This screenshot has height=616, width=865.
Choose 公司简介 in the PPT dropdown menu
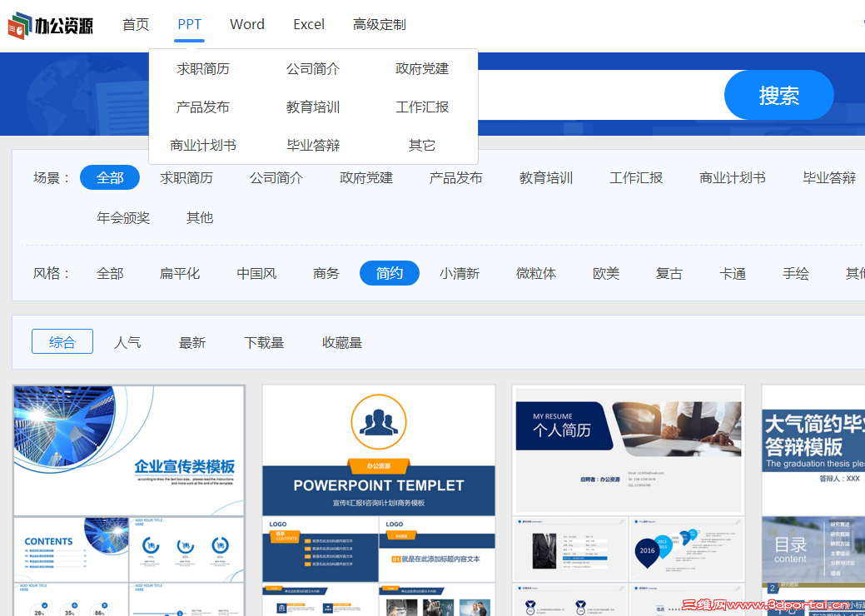[x=313, y=69]
